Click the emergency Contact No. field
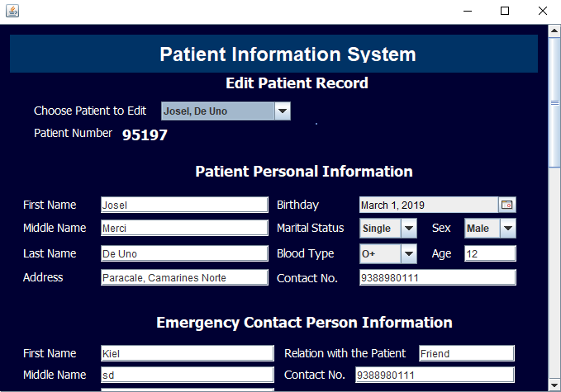 [x=435, y=375]
